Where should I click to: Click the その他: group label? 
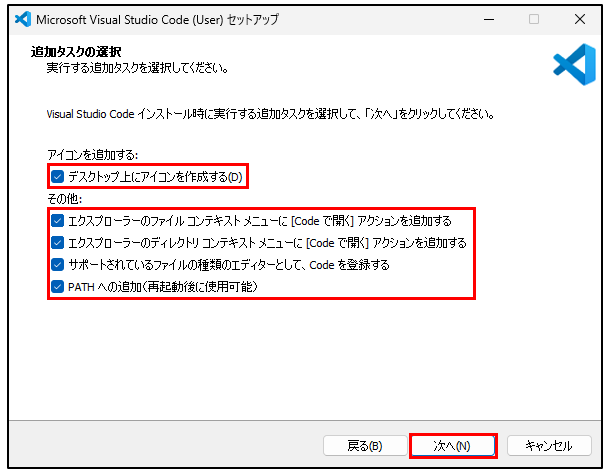66,199
